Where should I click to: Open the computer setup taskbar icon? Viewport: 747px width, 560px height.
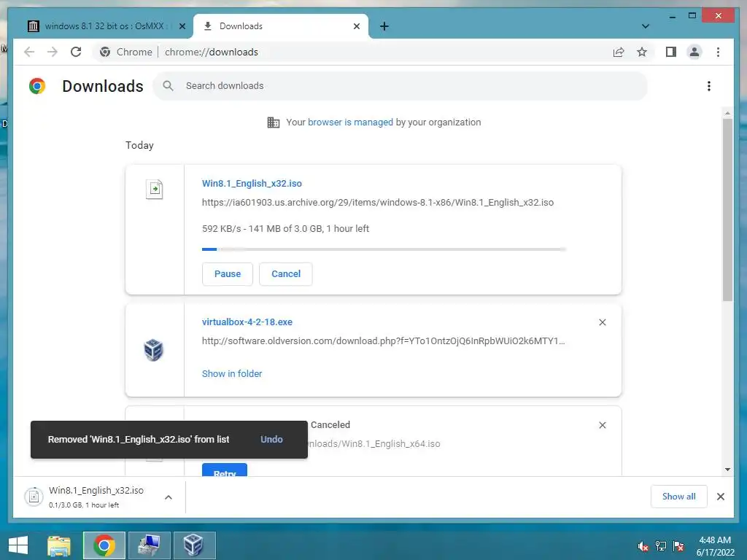149,545
